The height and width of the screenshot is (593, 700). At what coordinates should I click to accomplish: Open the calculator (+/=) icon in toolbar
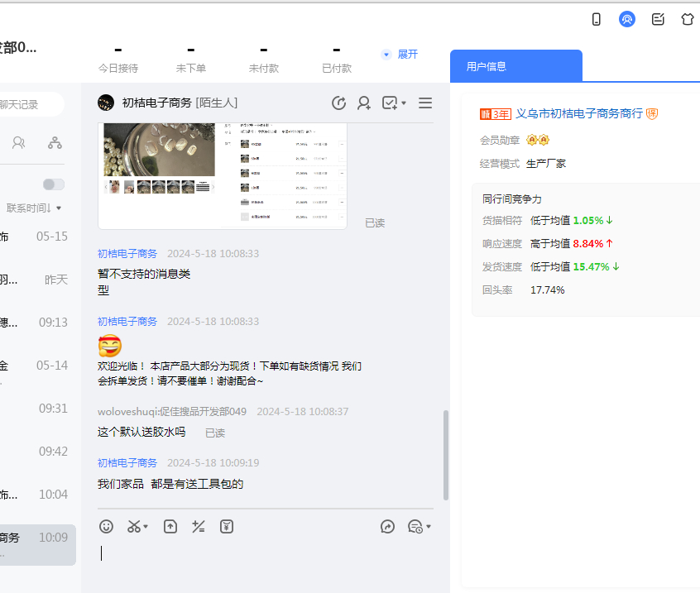(199, 526)
